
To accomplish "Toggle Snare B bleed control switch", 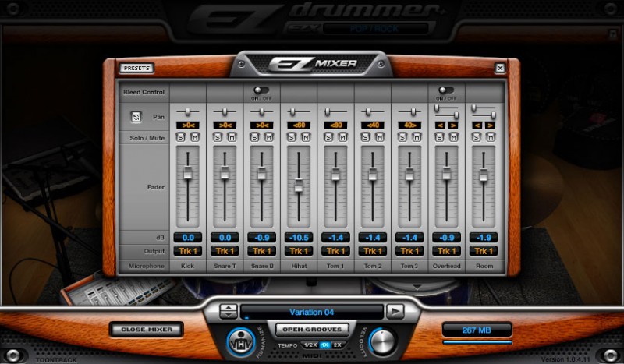I will [x=261, y=90].
